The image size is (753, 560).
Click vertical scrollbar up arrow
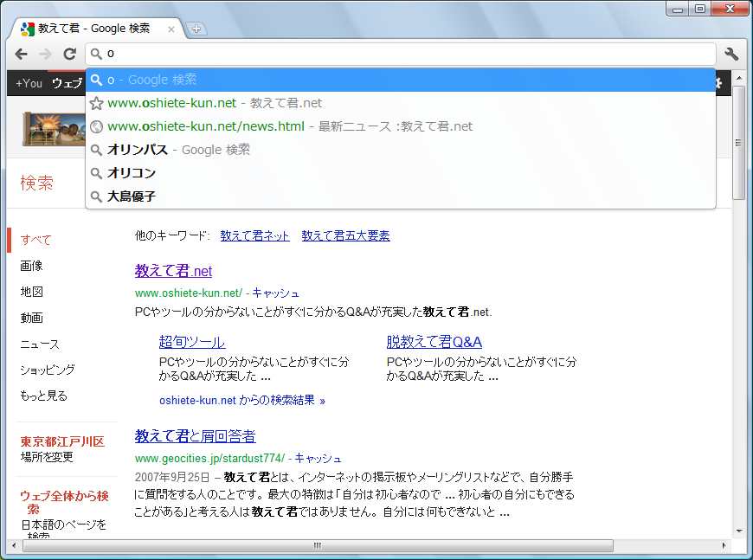click(739, 77)
